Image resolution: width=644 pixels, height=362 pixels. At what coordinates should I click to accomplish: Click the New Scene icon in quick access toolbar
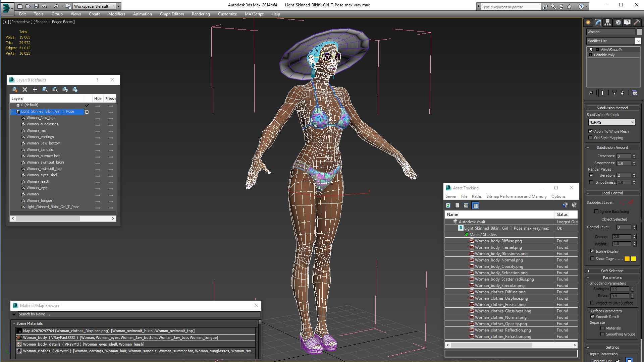tap(20, 6)
